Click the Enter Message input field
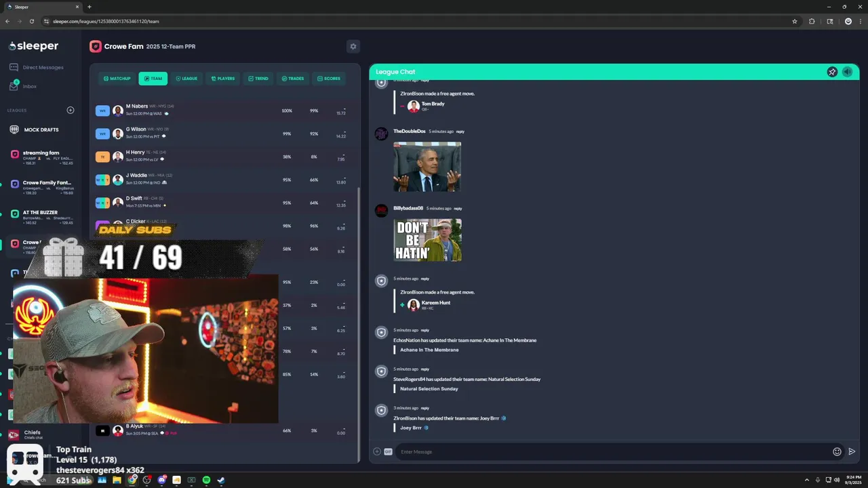The height and width of the screenshot is (488, 868). coord(614,451)
